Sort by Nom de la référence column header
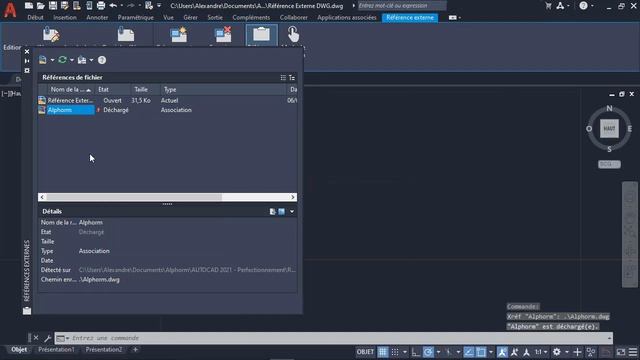Image resolution: width=640 pixels, height=360 pixels. click(x=71, y=89)
